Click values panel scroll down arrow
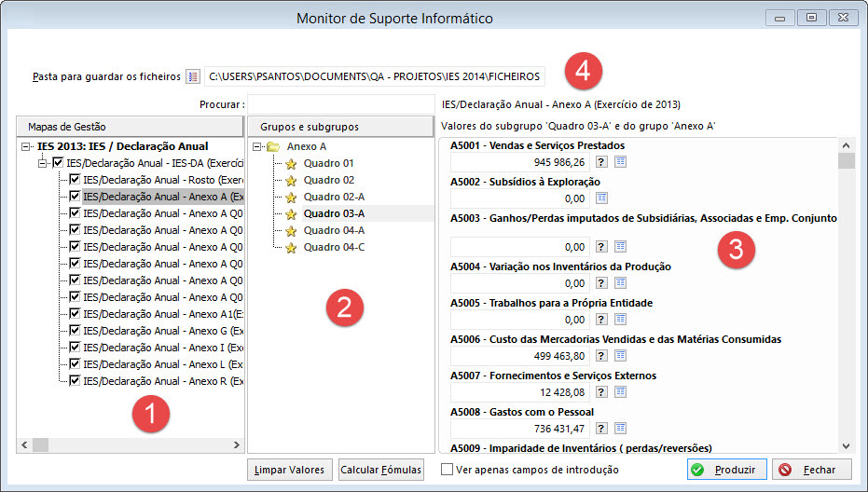 (x=846, y=446)
